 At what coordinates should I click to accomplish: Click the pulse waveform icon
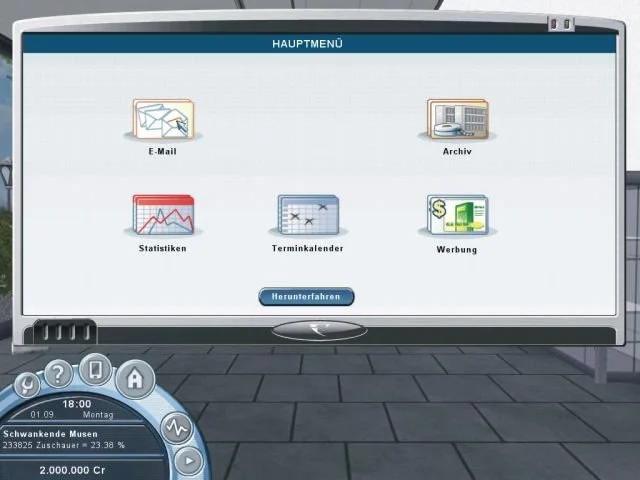[176, 428]
